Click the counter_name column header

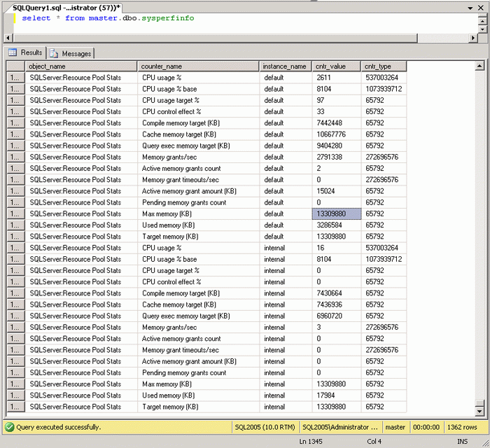pyautogui.click(x=198, y=66)
